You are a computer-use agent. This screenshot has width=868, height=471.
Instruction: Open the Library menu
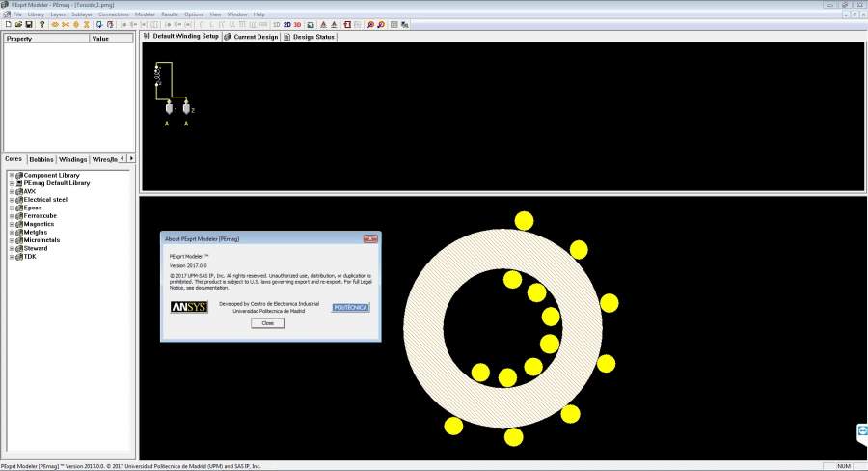(36, 14)
